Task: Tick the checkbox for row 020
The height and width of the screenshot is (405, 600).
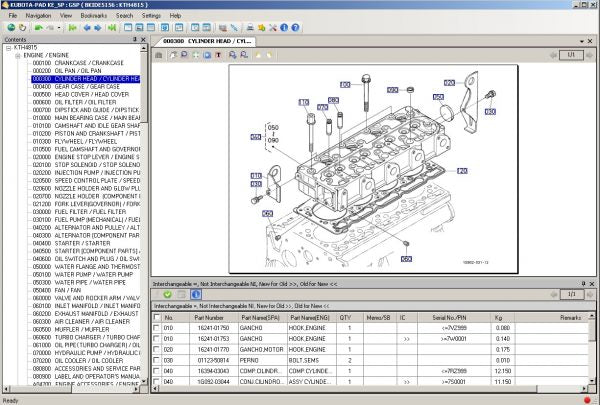Action: tap(156, 350)
